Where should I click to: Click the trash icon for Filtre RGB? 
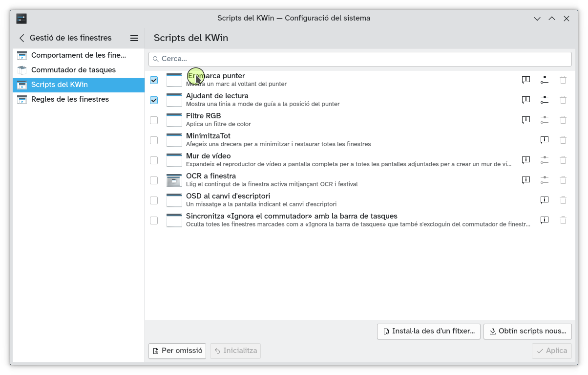[563, 120]
